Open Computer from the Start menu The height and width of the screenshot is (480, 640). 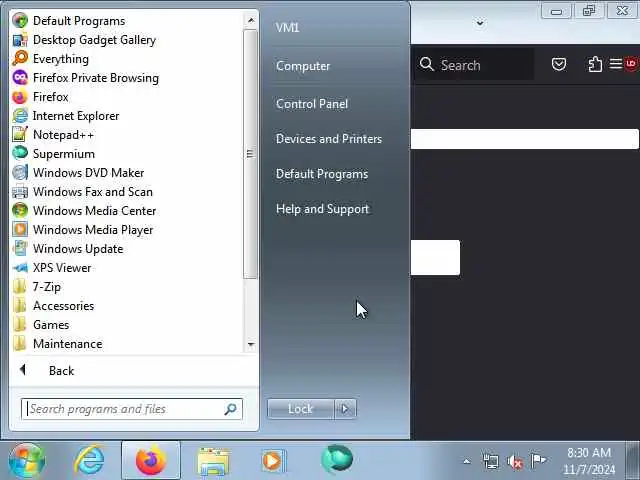coord(303,66)
